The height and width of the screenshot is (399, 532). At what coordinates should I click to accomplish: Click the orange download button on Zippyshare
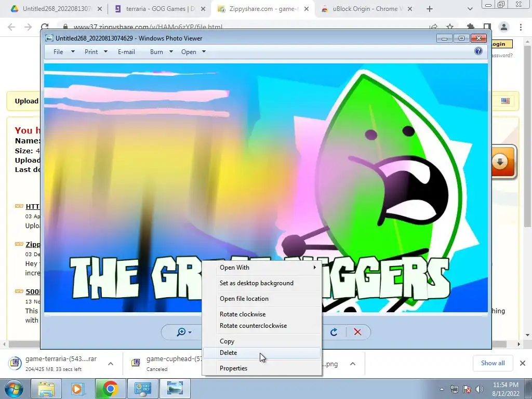(503, 162)
